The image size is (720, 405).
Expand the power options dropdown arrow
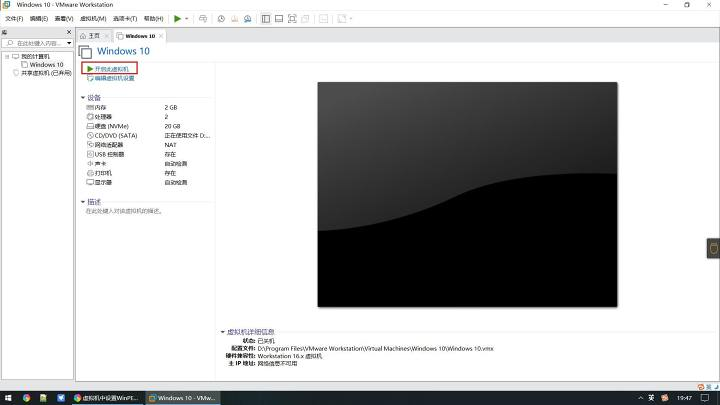click(x=186, y=19)
